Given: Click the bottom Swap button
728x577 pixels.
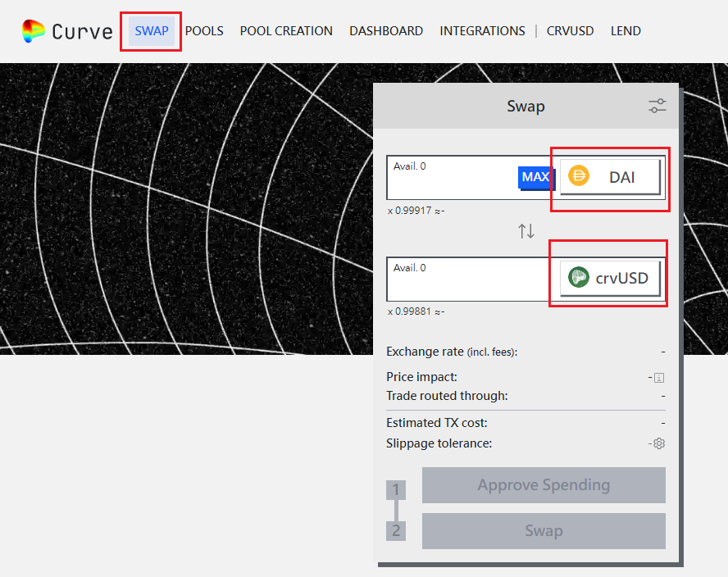Looking at the screenshot, I should tap(544, 530).
